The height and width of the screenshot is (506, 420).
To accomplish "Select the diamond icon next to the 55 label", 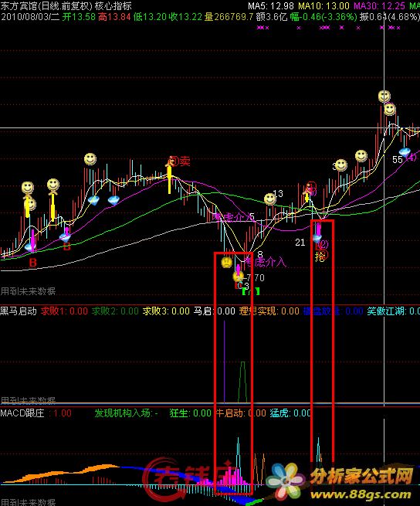I will 405,151.
